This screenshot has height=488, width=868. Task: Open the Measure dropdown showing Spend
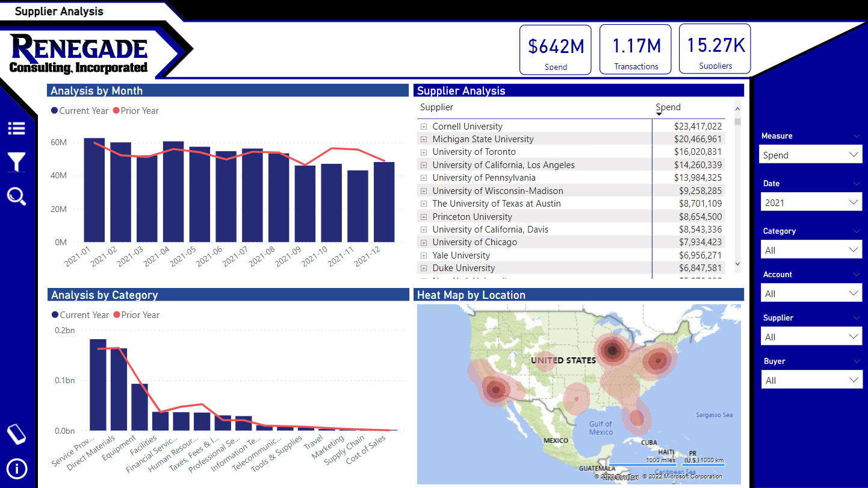[811, 155]
